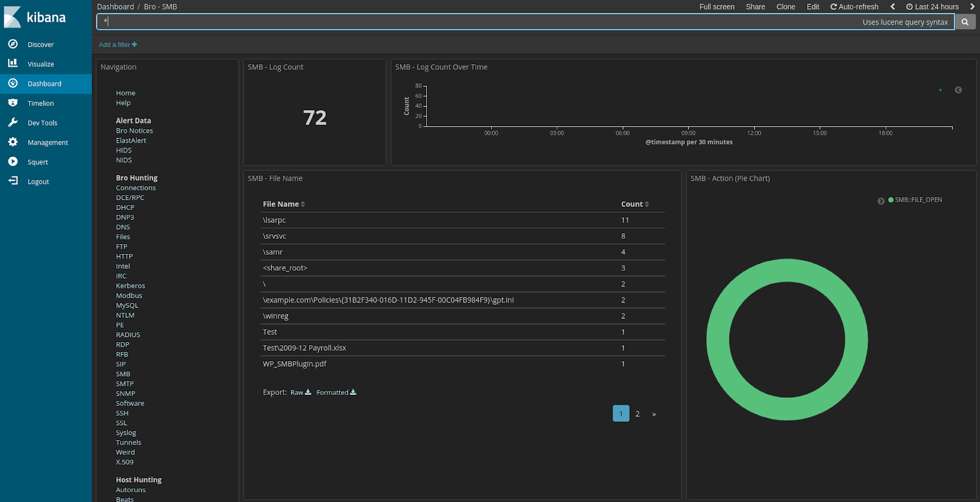The image size is (980, 502).
Task: Open HTTP navigation link
Action: 124,257
